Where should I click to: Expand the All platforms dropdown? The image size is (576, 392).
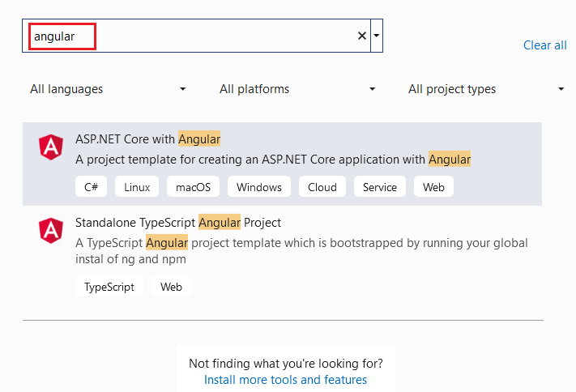(x=297, y=89)
